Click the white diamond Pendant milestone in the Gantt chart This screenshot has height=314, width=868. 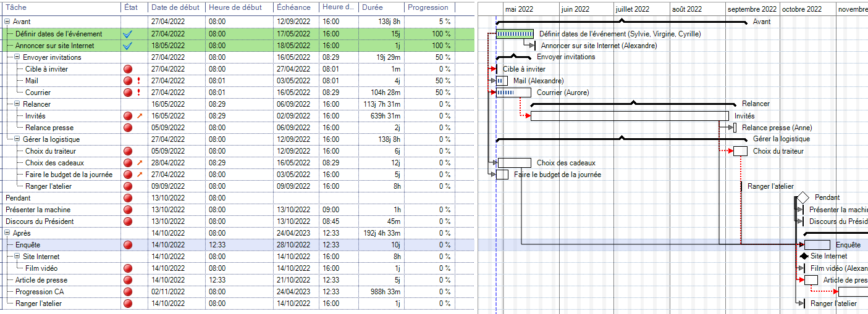pos(803,197)
